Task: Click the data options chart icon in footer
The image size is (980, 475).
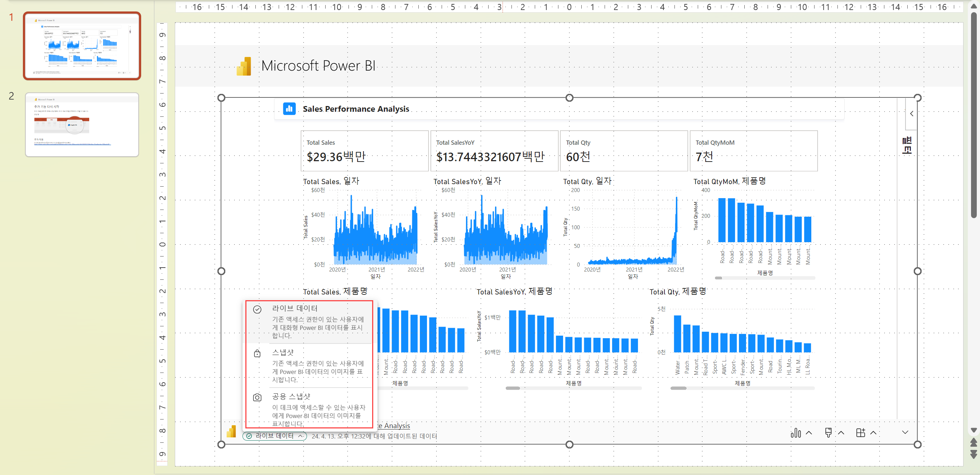Action: pyautogui.click(x=796, y=433)
